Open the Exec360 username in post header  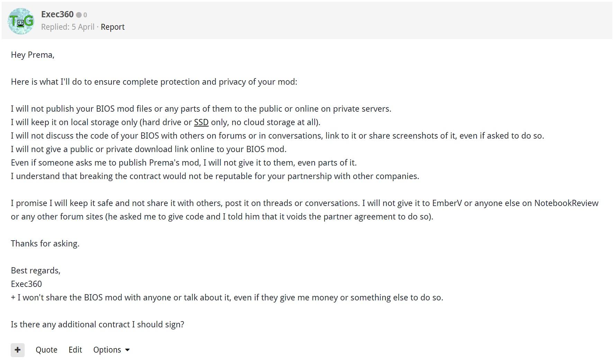tap(57, 15)
